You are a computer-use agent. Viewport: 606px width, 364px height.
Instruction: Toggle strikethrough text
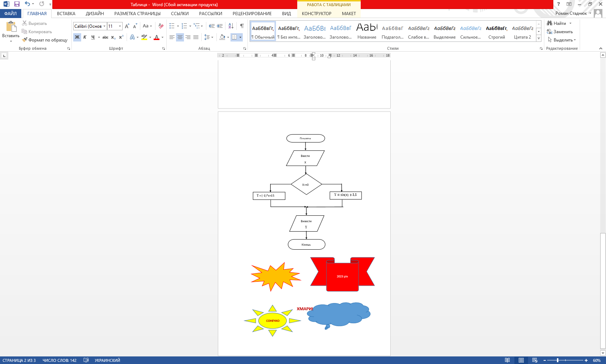pos(105,37)
